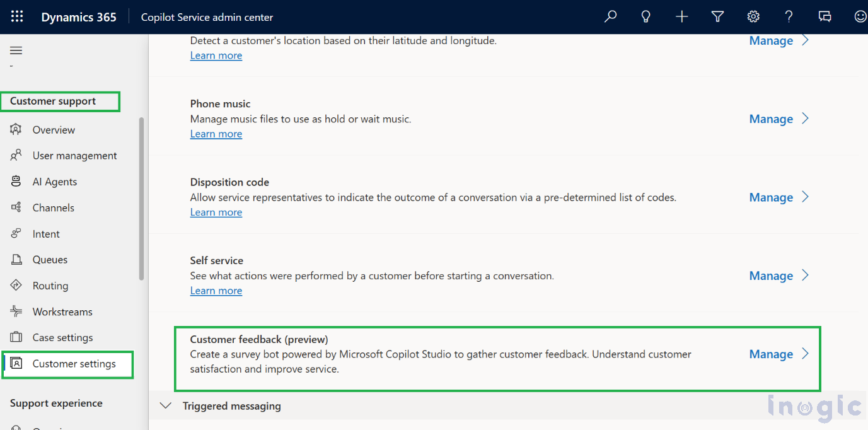Screen dimensions: 868x430
Task: Click the help question mark icon
Action: [x=789, y=17]
